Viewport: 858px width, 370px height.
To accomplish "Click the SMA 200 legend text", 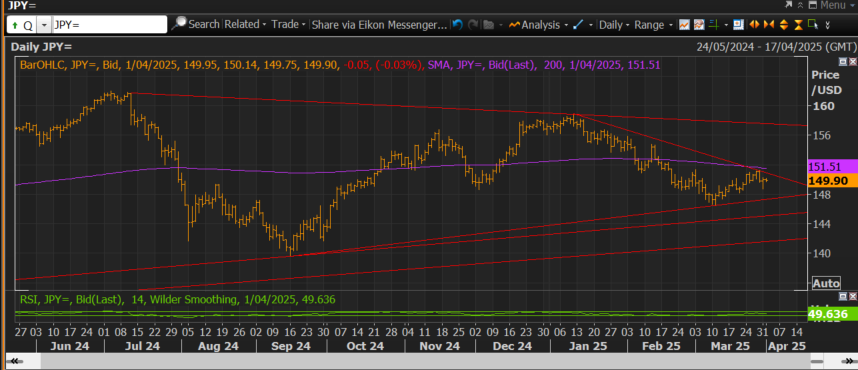I will 544,65.
